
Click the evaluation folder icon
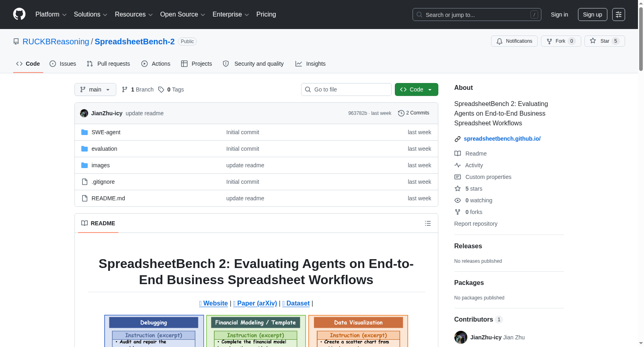(x=85, y=149)
